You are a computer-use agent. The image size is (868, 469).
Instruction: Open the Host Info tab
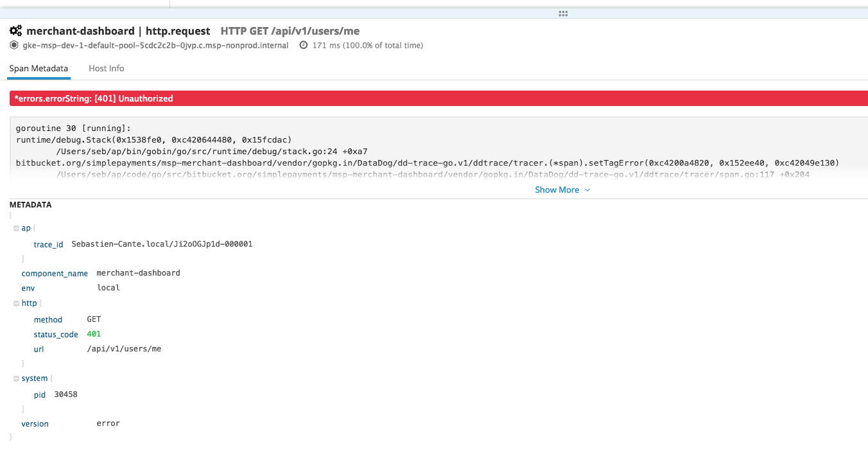click(x=107, y=68)
